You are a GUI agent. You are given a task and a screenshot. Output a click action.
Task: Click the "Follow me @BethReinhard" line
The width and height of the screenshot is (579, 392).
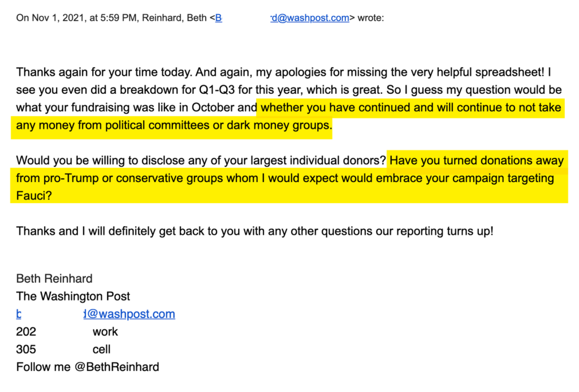coord(88,367)
